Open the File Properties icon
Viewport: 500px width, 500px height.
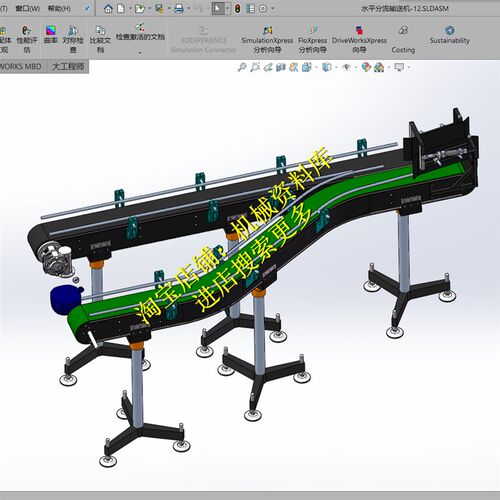click(x=250, y=9)
